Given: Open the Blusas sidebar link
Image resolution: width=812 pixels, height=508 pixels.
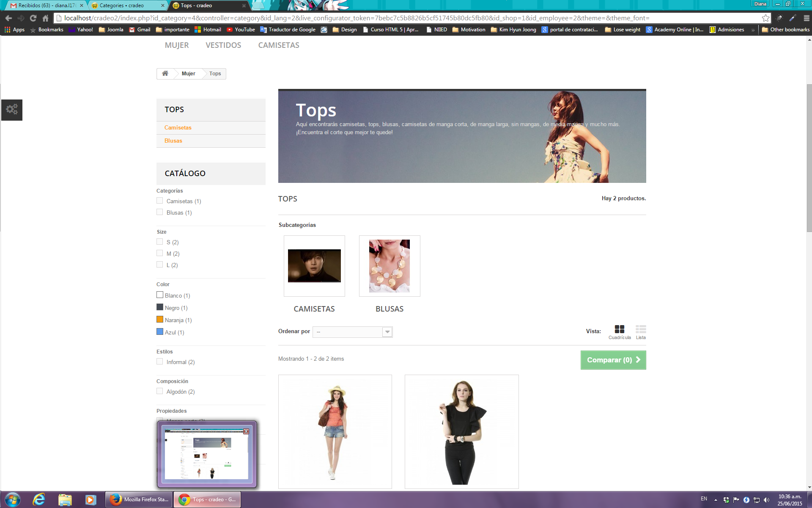Looking at the screenshot, I should (x=173, y=141).
